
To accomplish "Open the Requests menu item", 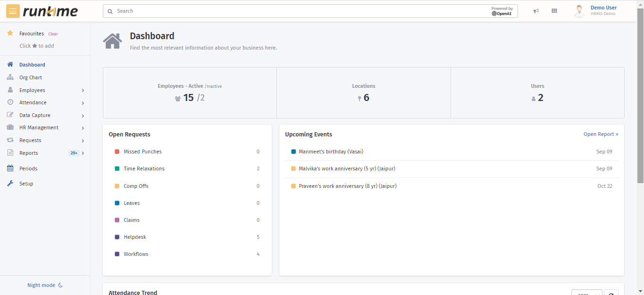I will coord(30,140).
